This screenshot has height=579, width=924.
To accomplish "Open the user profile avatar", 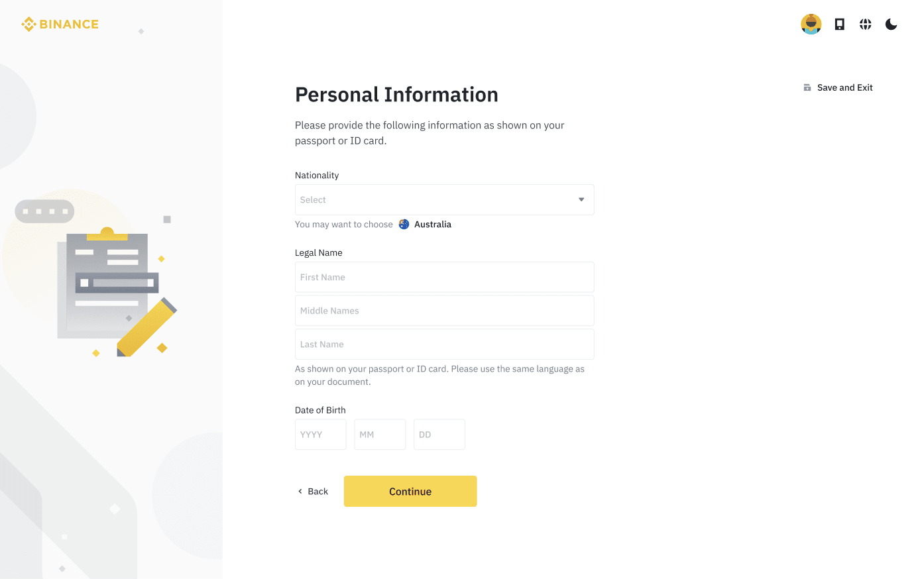I will click(811, 25).
